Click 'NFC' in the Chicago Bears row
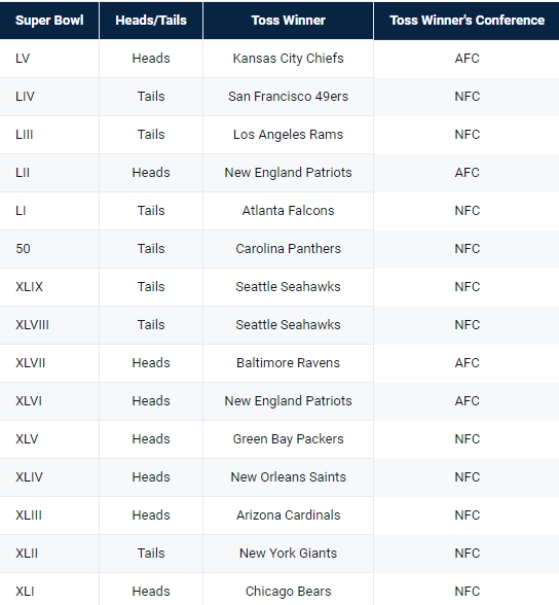The width and height of the screenshot is (559, 605). [x=467, y=591]
